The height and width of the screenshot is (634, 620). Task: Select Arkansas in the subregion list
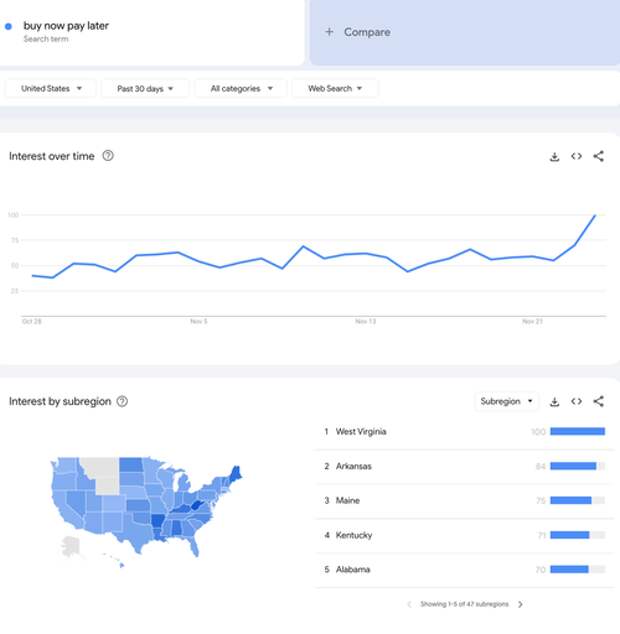354,466
